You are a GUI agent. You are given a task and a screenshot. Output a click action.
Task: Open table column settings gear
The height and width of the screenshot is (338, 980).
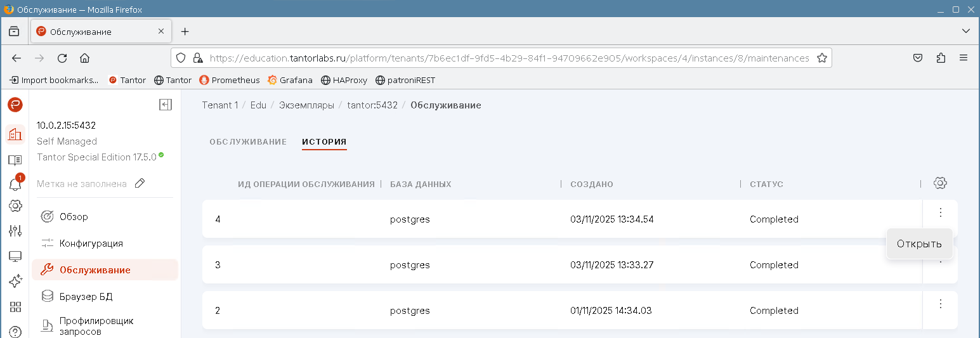point(940,183)
